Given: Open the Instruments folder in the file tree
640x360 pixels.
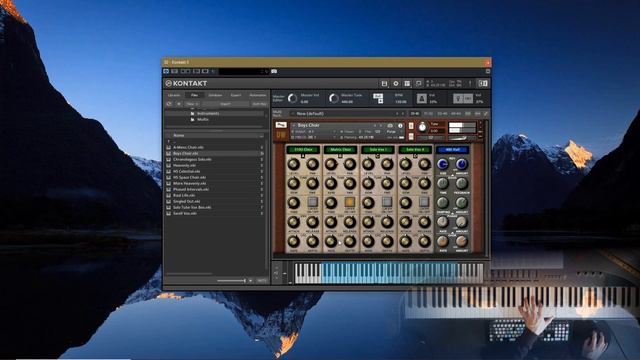Looking at the screenshot, I should click(208, 113).
